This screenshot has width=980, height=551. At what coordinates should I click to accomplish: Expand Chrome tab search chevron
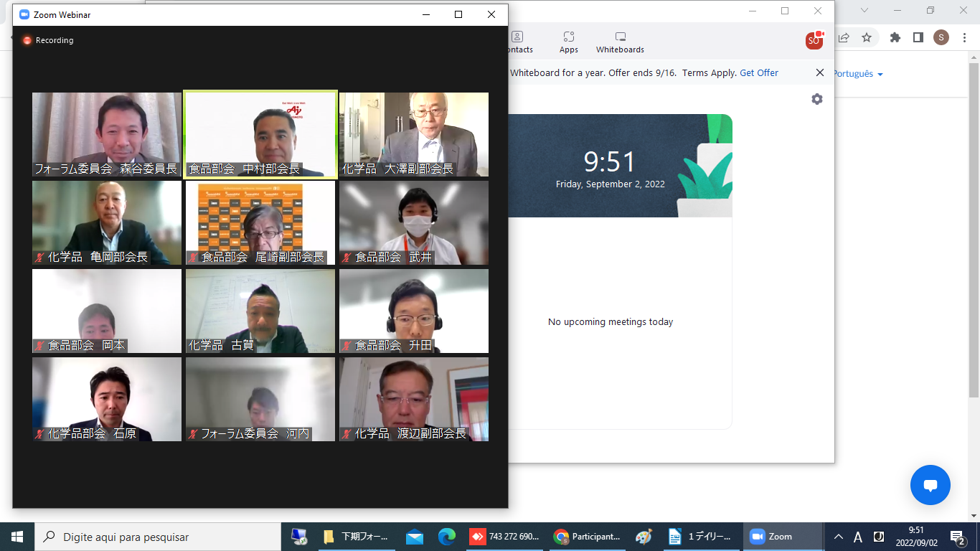[864, 11]
